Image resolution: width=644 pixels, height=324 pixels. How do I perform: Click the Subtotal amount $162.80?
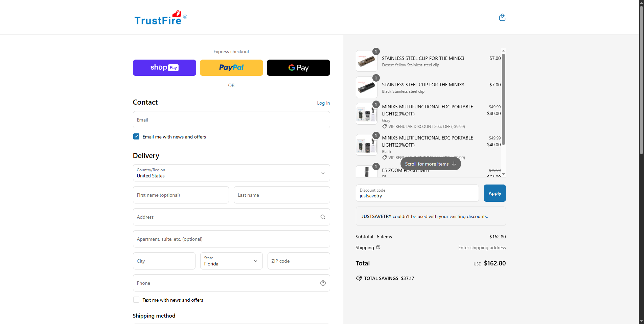coord(498,237)
